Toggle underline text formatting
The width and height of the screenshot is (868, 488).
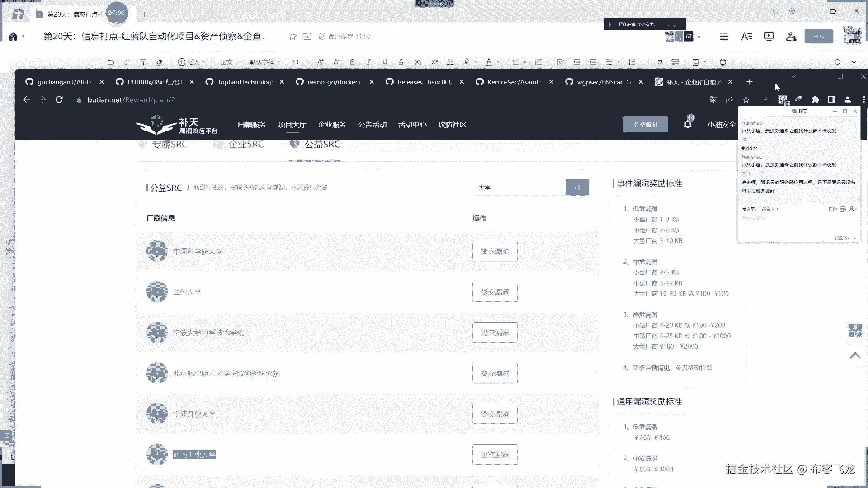point(385,62)
